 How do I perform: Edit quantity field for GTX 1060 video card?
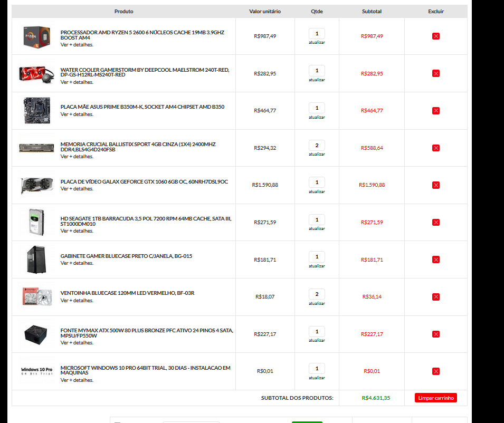[x=317, y=182]
